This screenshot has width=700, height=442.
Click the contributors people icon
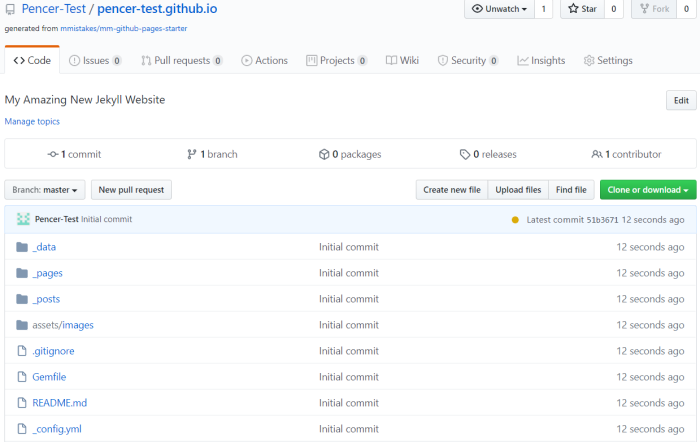[597, 154]
